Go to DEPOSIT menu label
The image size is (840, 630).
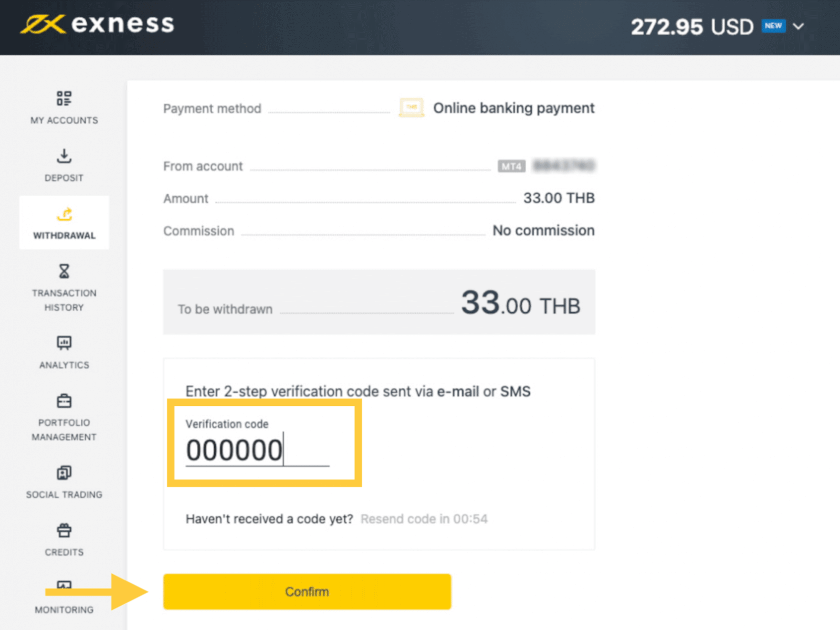pos(64,178)
